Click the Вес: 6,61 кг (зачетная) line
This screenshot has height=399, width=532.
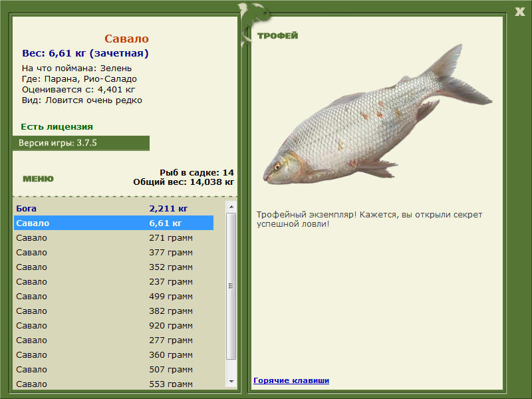pos(85,53)
